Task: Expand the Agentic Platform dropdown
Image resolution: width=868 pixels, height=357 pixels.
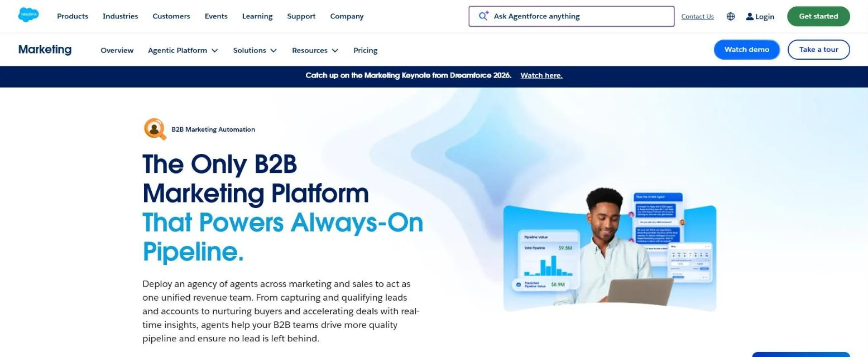Action: coord(183,50)
